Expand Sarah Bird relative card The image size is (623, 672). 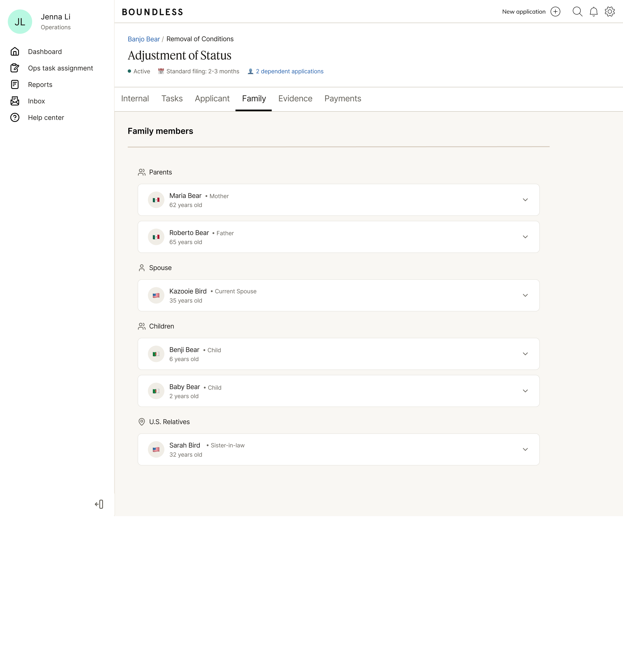(x=525, y=450)
